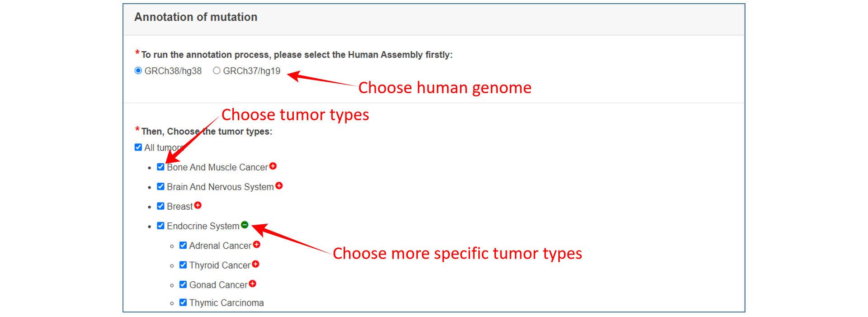Toggle Endocrine System checkbox
Image resolution: width=868 pixels, height=317 pixels.
pos(160,226)
